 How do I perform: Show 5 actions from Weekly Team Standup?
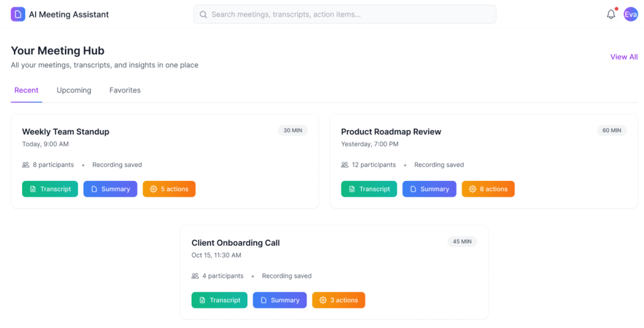pyautogui.click(x=169, y=189)
